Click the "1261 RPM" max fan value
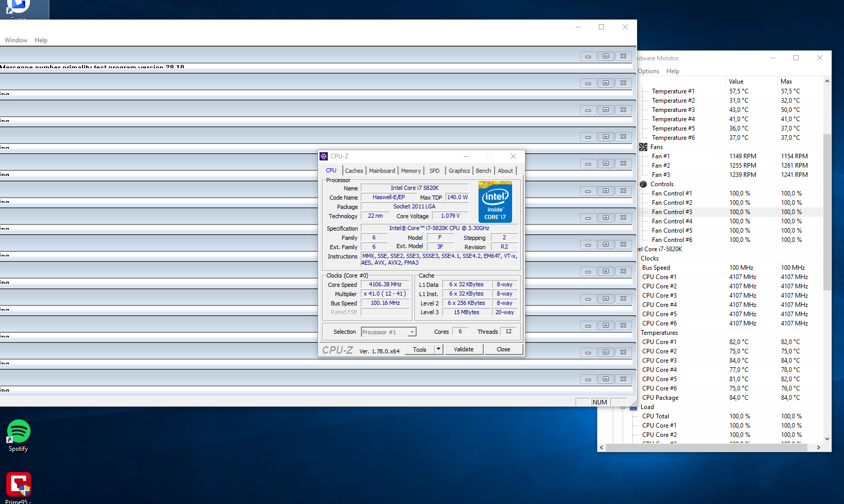 [794, 166]
